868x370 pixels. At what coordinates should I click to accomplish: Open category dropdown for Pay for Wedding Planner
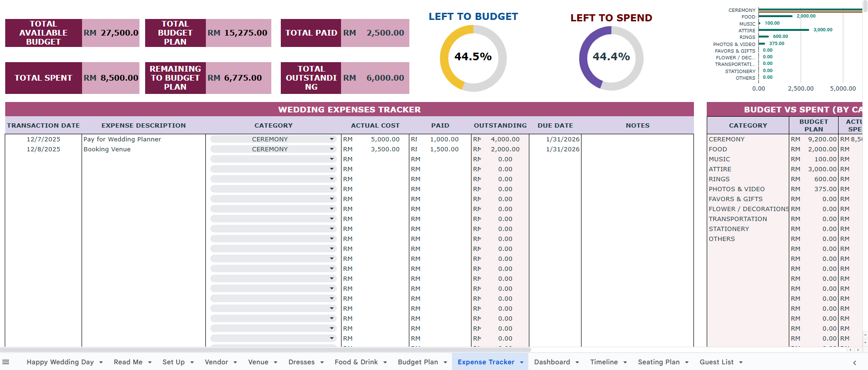click(332, 139)
